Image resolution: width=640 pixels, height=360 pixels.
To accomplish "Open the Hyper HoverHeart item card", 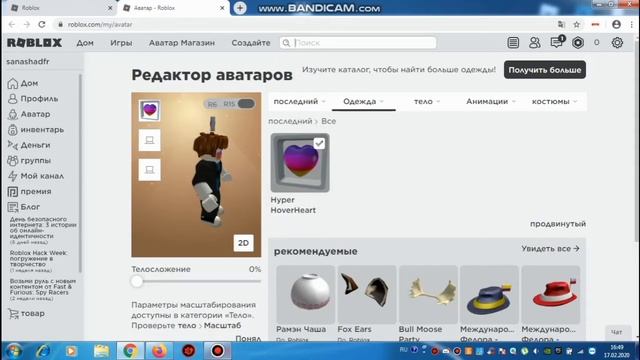I will point(300,174).
